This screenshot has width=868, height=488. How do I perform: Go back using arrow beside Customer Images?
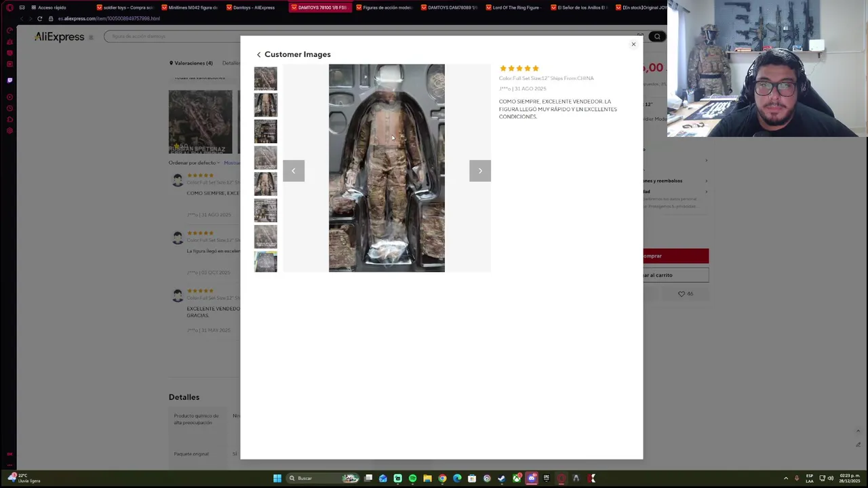[x=258, y=55]
